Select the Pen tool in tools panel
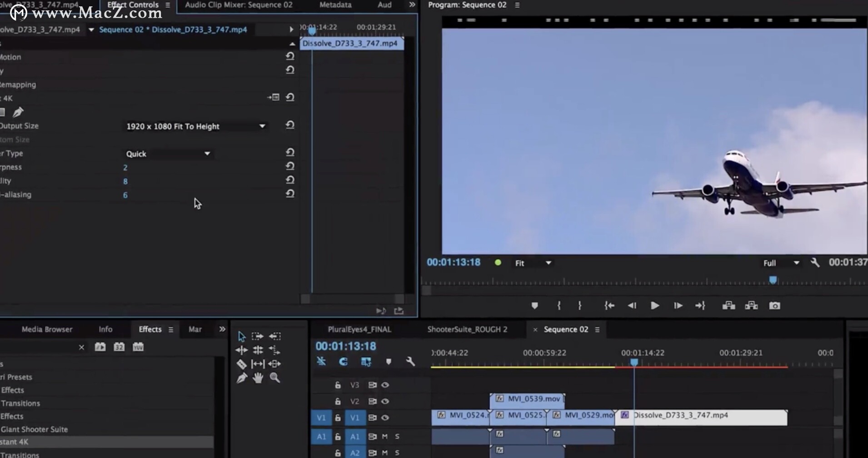Image resolution: width=868 pixels, height=458 pixels. coord(241,378)
